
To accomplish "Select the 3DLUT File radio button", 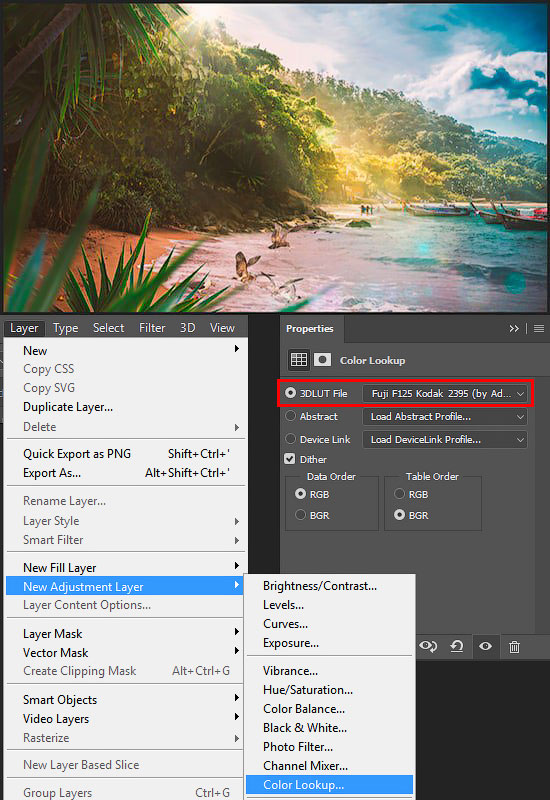I will click(290, 393).
